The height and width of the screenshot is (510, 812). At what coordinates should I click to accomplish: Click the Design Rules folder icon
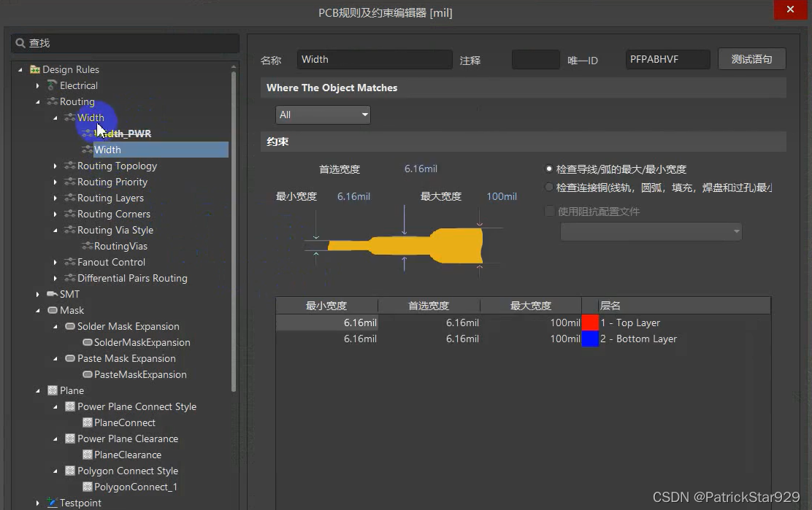(x=34, y=69)
